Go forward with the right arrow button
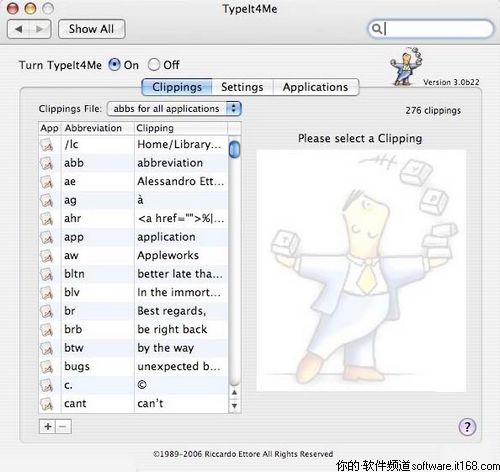Viewport: 500px width, 472px height. point(40,29)
